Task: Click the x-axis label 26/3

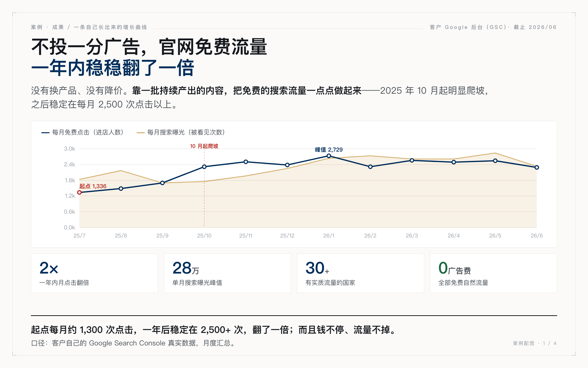Action: coord(412,236)
